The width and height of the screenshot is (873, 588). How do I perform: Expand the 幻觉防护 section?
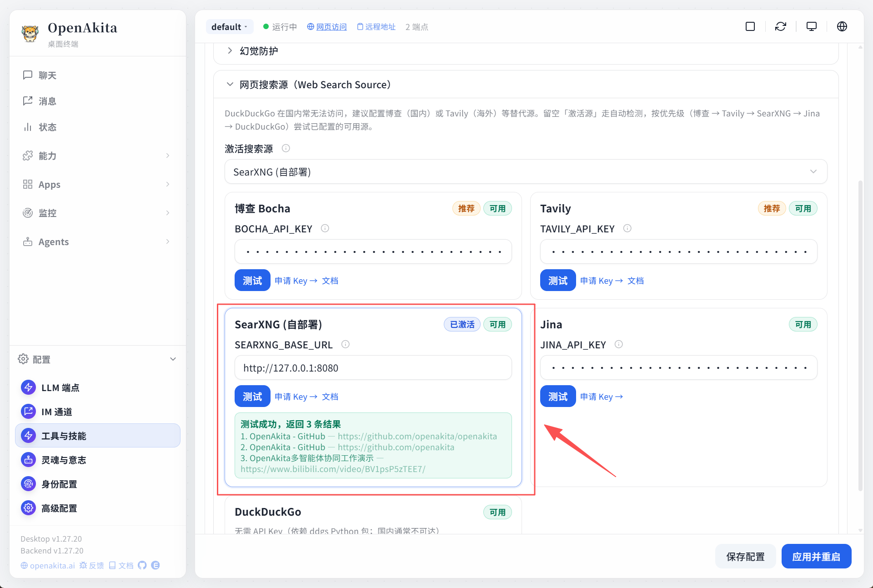tap(230, 50)
